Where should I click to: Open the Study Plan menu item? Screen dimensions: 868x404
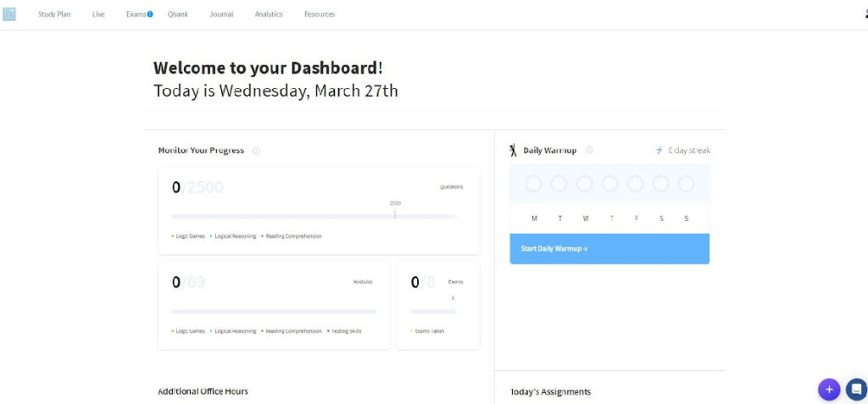click(54, 14)
